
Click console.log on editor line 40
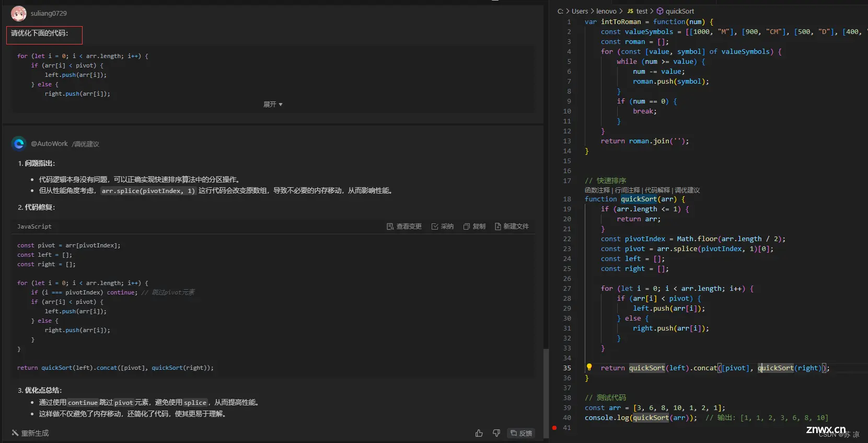pos(607,418)
